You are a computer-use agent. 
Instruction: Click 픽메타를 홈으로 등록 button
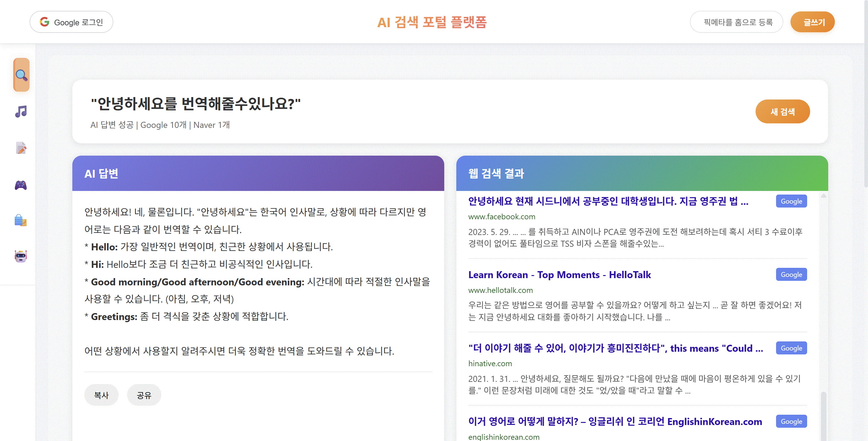pos(737,22)
